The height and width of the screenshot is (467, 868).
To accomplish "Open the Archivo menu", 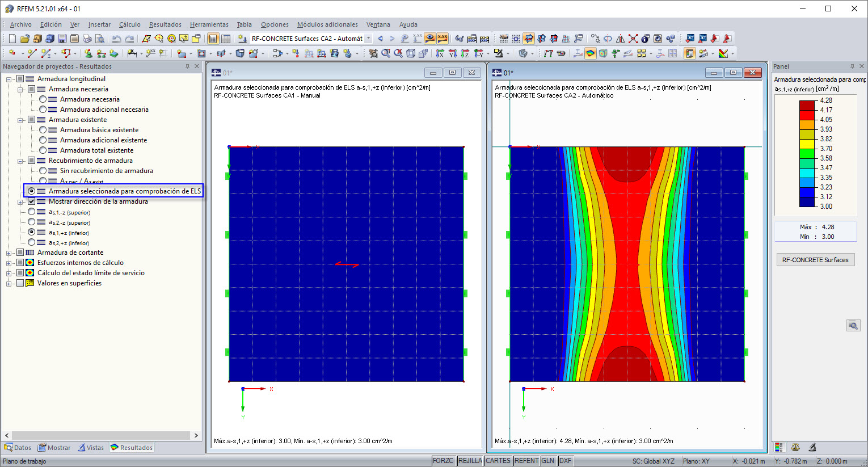I will tap(21, 24).
